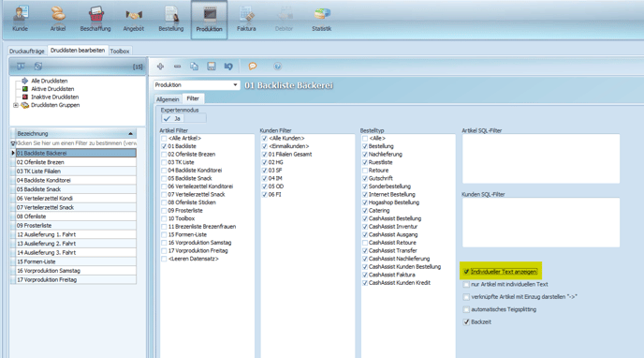Click the orange speech bubble comment icon
The width and height of the screenshot is (644, 358).
coord(253,67)
